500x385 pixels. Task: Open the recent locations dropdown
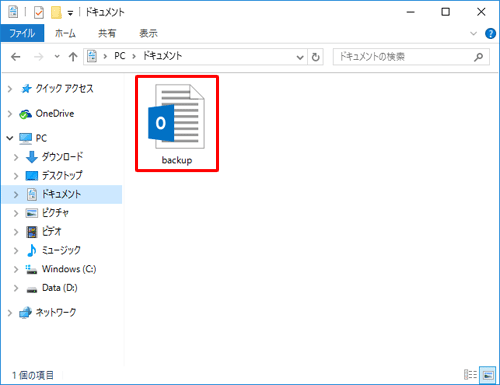57,57
